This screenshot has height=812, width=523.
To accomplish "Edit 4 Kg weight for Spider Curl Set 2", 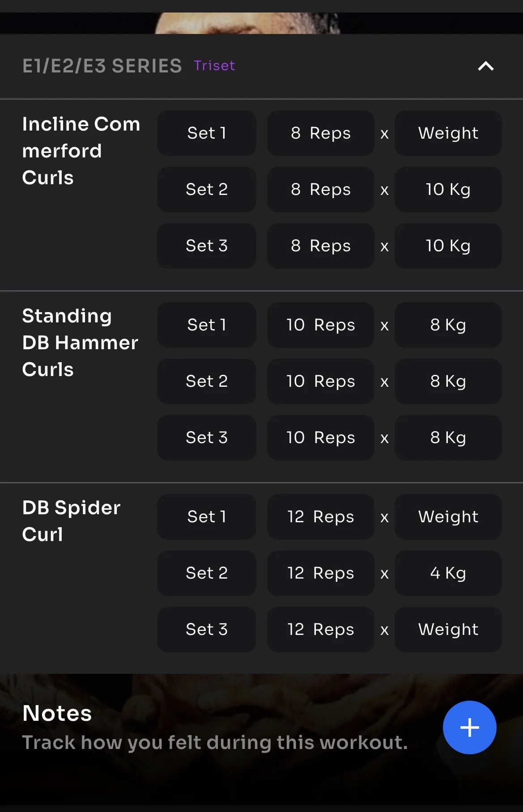I will (x=448, y=573).
